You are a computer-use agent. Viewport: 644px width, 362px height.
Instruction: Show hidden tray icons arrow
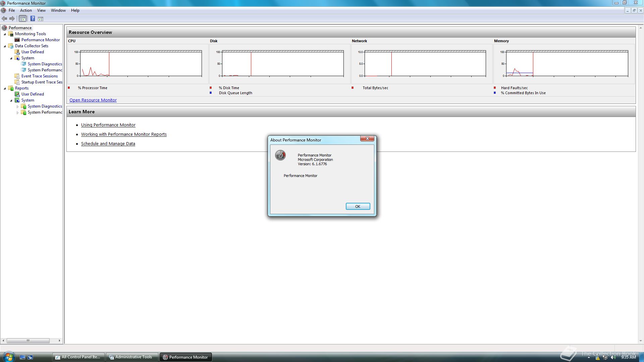589,358
